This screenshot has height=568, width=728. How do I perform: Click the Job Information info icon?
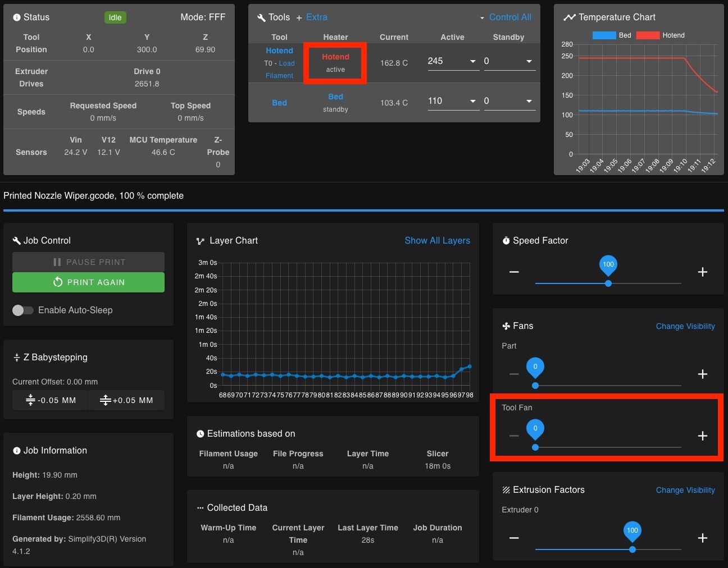(17, 451)
